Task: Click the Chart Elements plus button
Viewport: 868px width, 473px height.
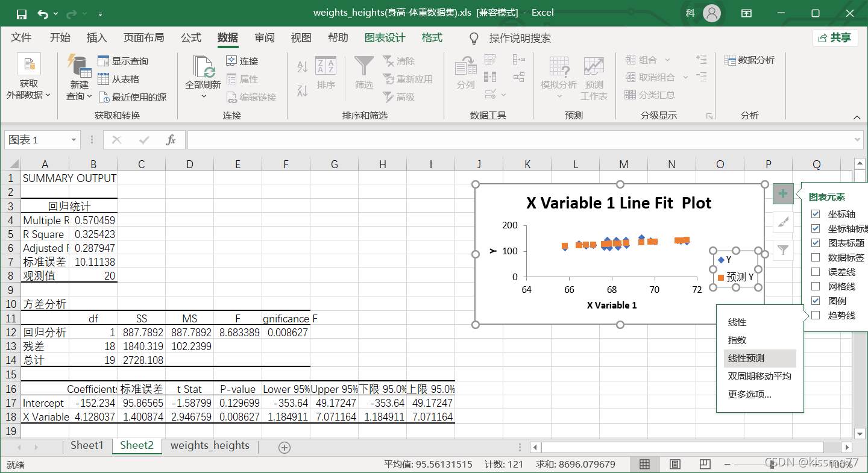Action: click(x=782, y=193)
